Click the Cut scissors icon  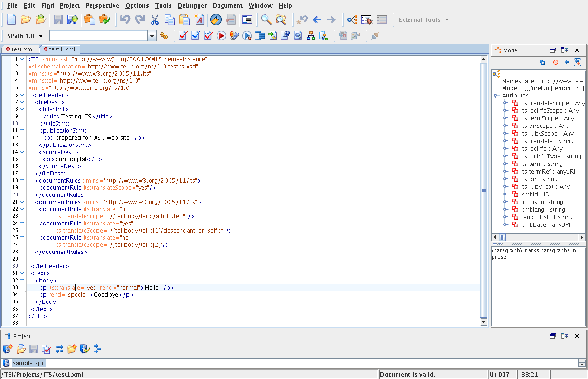pyautogui.click(x=154, y=19)
